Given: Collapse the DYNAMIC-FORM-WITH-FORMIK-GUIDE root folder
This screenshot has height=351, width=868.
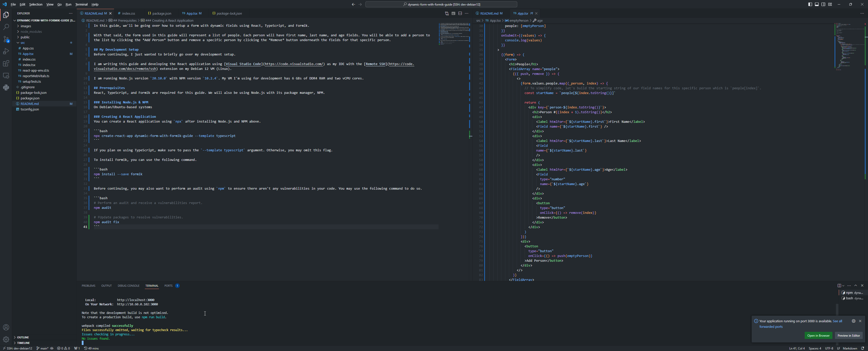Looking at the screenshot, I should [44, 20].
